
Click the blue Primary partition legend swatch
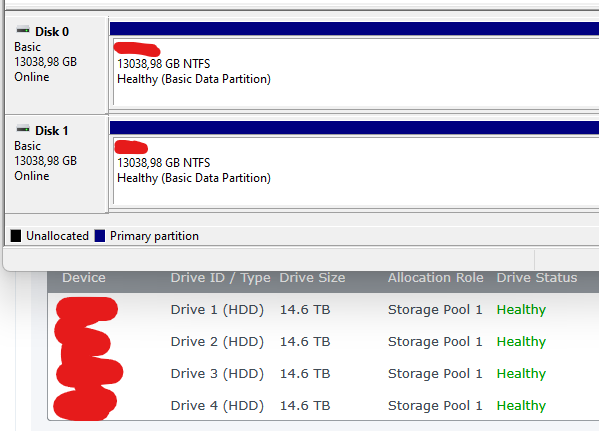100,236
